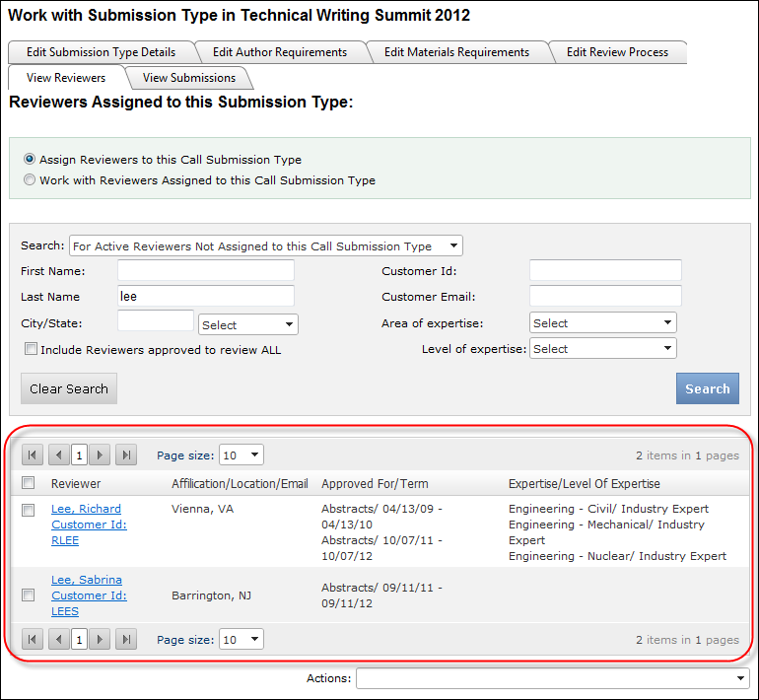
Task: Expand the Actions dropdown
Action: point(552,678)
